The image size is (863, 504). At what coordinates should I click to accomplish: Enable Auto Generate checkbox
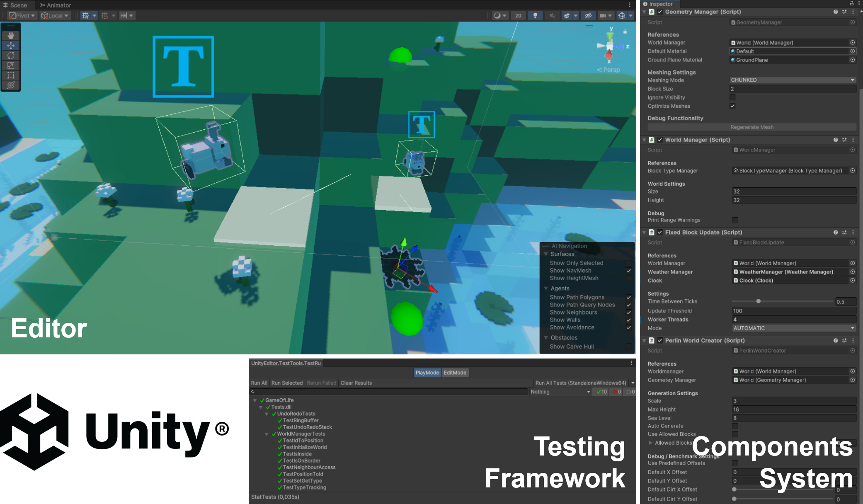click(735, 426)
